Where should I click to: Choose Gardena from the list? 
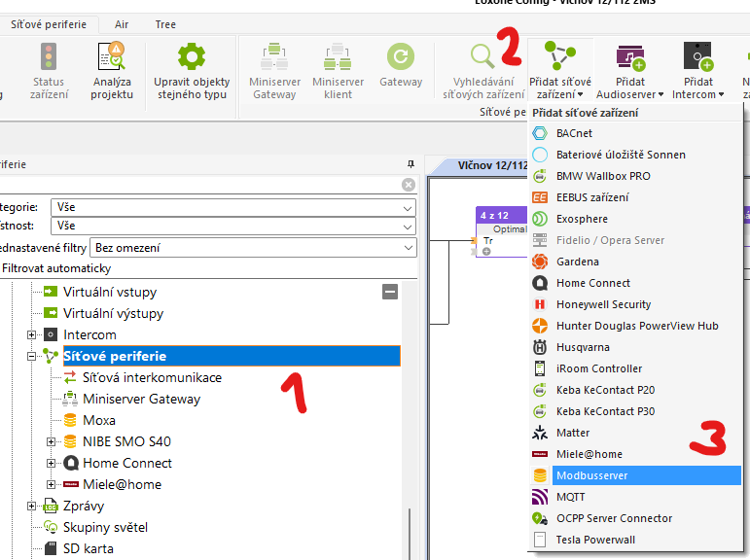(x=635, y=262)
